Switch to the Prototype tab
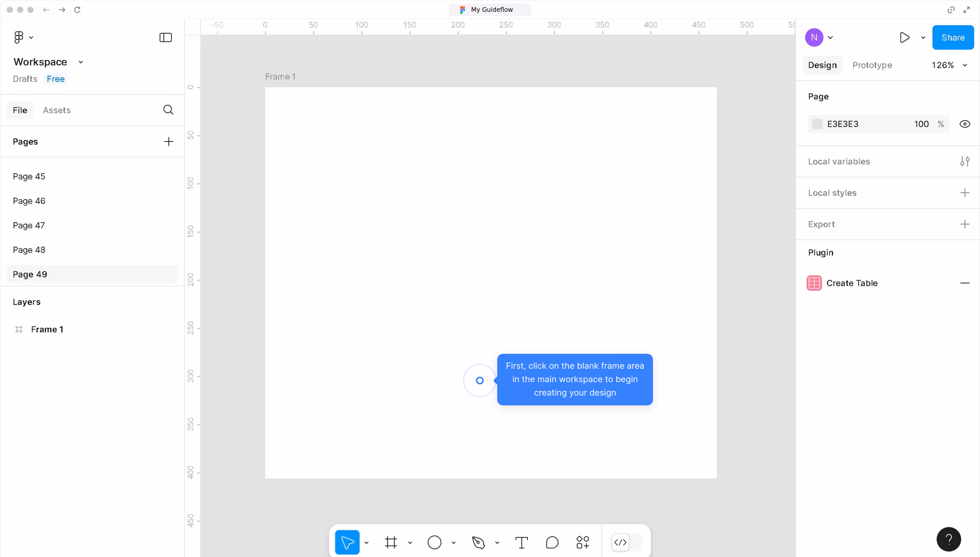Image resolution: width=980 pixels, height=557 pixels. pyautogui.click(x=872, y=65)
